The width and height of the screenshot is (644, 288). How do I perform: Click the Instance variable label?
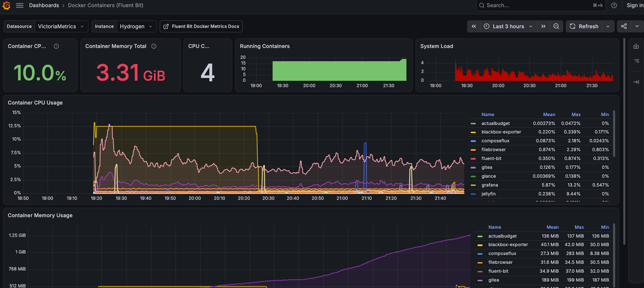(x=104, y=26)
